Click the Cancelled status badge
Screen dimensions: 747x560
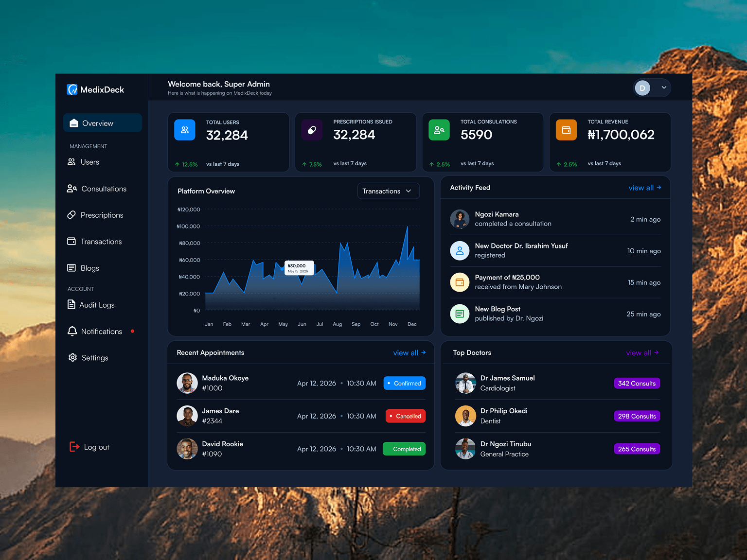click(x=406, y=416)
